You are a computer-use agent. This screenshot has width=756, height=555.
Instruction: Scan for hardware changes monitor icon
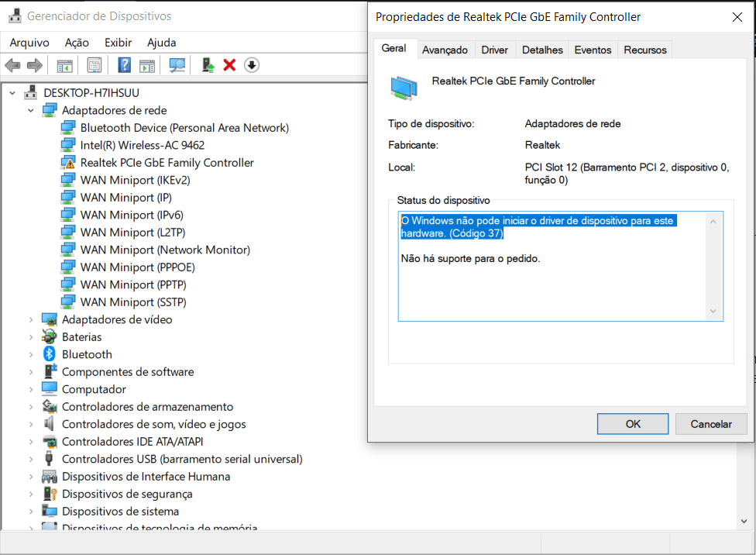click(177, 65)
